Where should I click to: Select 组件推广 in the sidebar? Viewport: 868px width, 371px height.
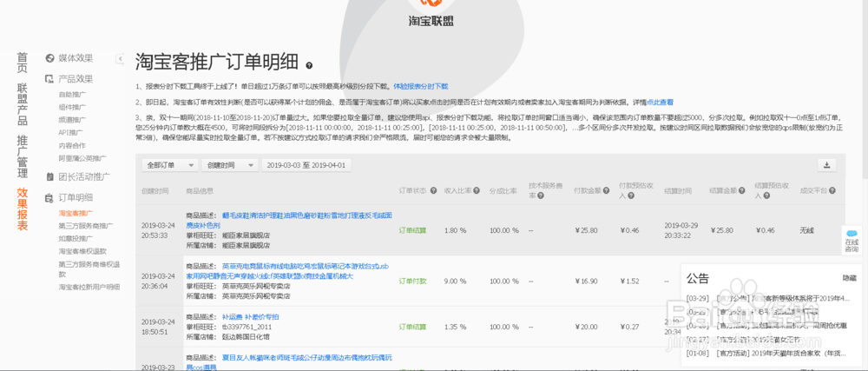click(72, 108)
